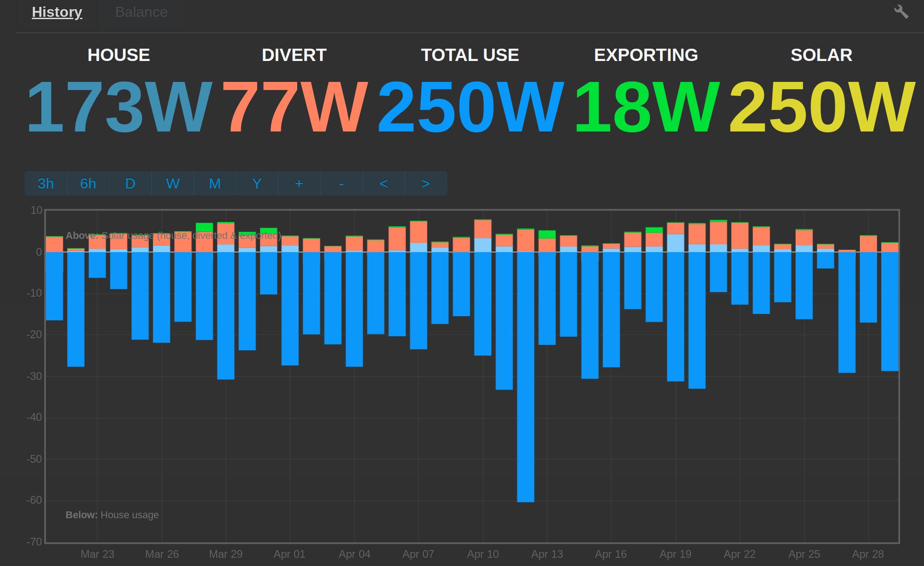Zoom in using the + control
924x566 pixels.
[x=299, y=183]
